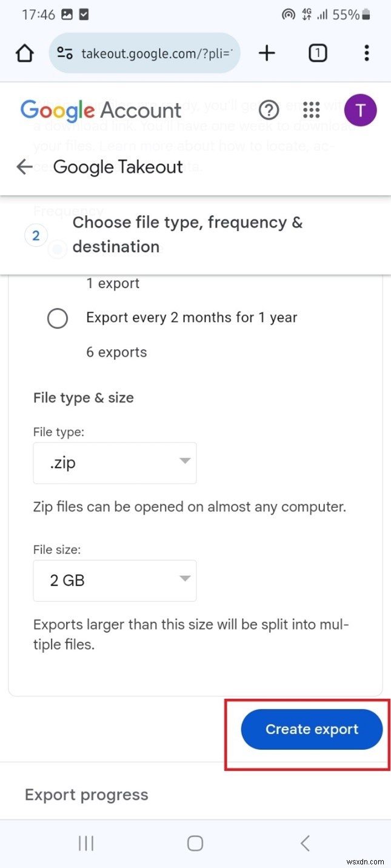This screenshot has width=391, height=868.
Task: Open the browser three-dot menu
Action: [x=366, y=53]
